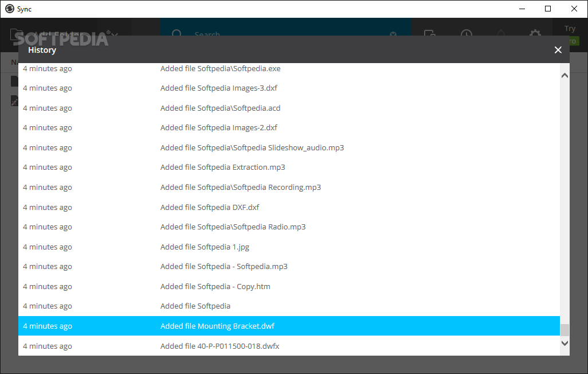The image size is (588, 374).
Task: Click the scrollbar down arrow in History
Action: tap(565, 343)
